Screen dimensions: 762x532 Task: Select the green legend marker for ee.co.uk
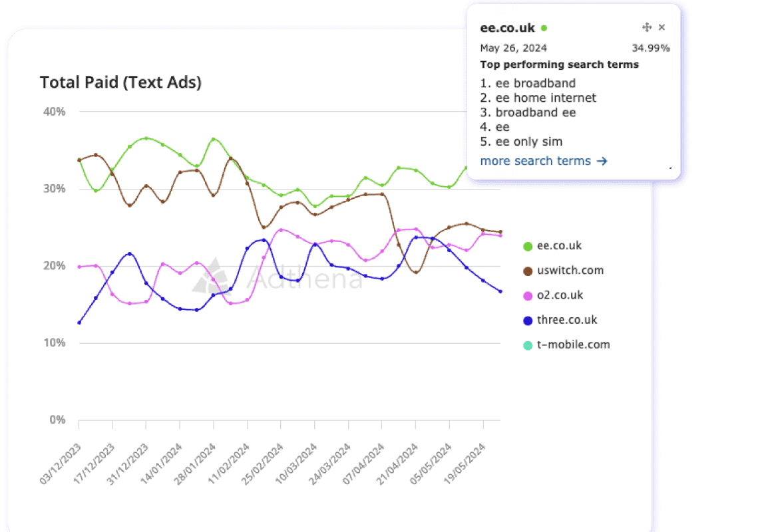coord(529,245)
